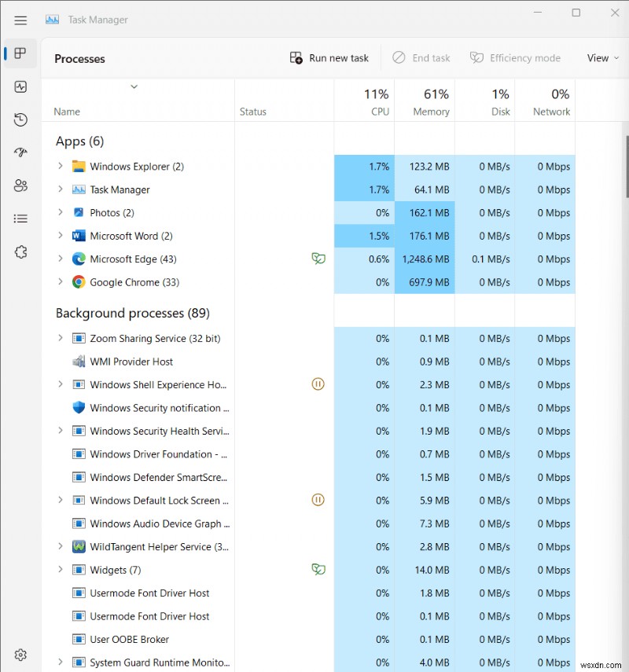Click efficiency leaf icon on Widgets row
Image resolution: width=629 pixels, height=672 pixels.
pos(318,569)
